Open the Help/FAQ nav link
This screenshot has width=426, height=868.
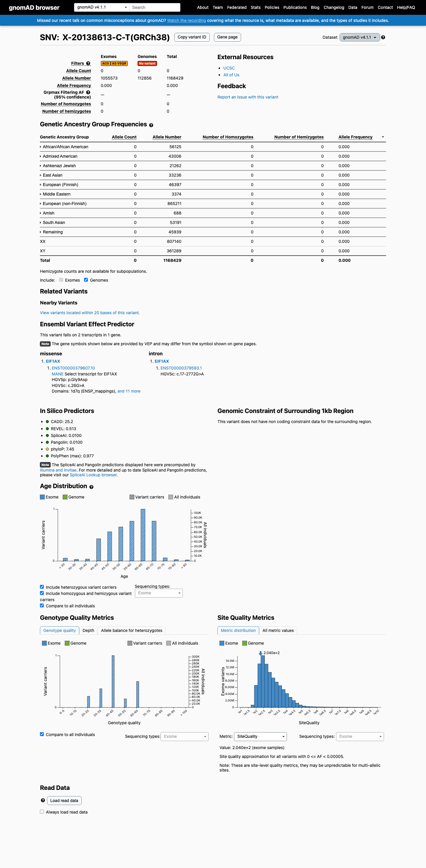coord(406,7)
